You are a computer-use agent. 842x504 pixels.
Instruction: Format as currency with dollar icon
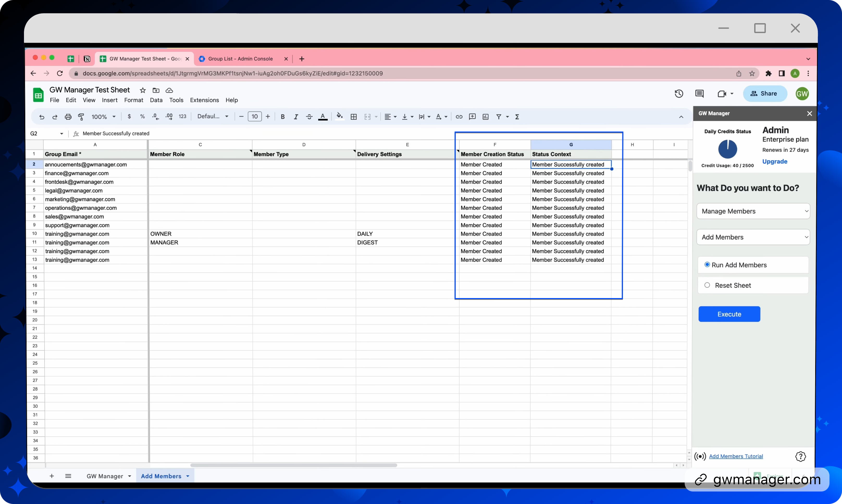129,116
